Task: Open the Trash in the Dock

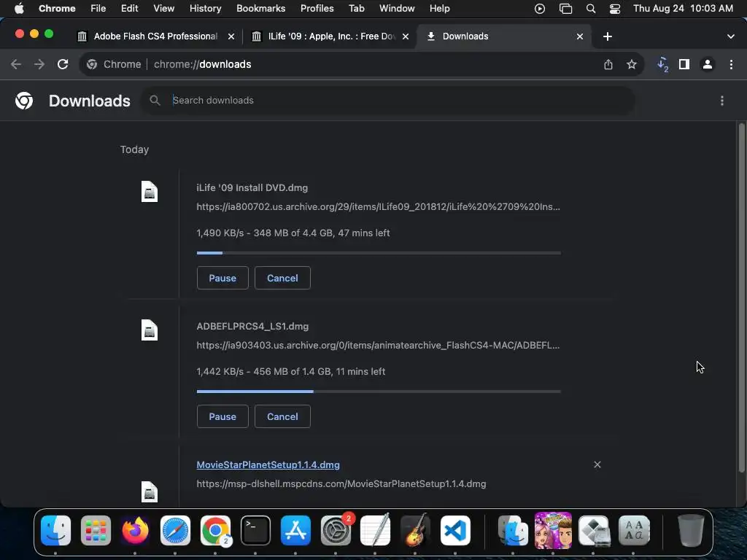Action: click(x=691, y=531)
